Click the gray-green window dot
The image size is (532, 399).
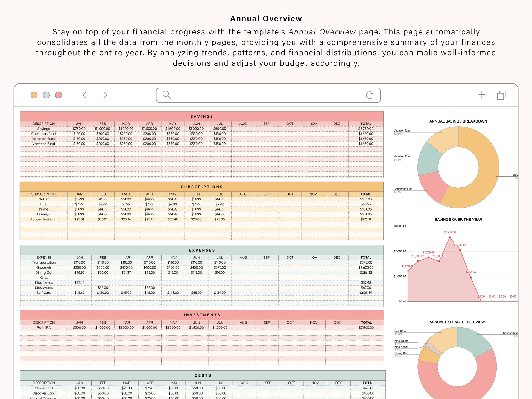46,95
